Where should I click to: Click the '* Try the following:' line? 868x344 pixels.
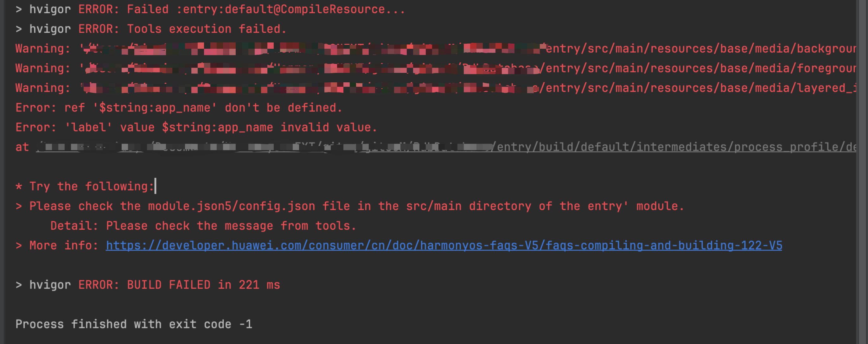pyautogui.click(x=85, y=186)
